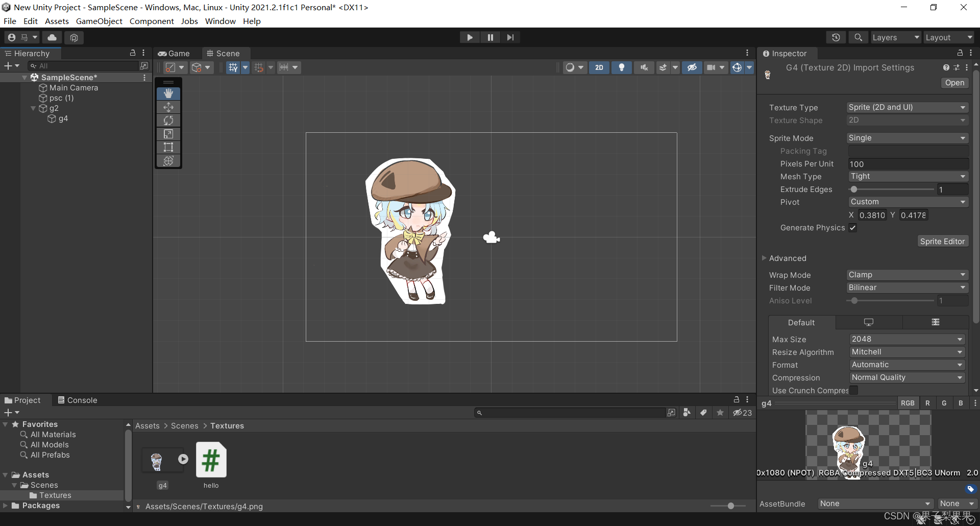The width and height of the screenshot is (980, 526).
Task: Open Undo History icon
Action: coord(836,37)
